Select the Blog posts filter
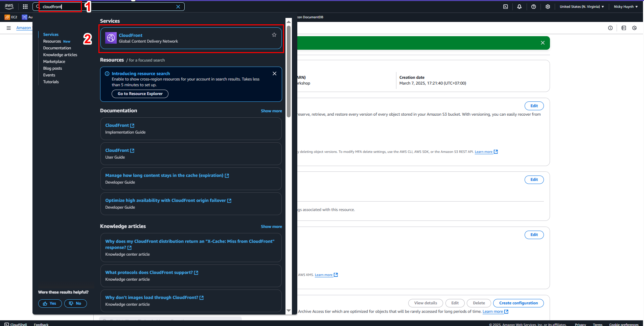Image resolution: width=644 pixels, height=326 pixels. click(x=52, y=68)
